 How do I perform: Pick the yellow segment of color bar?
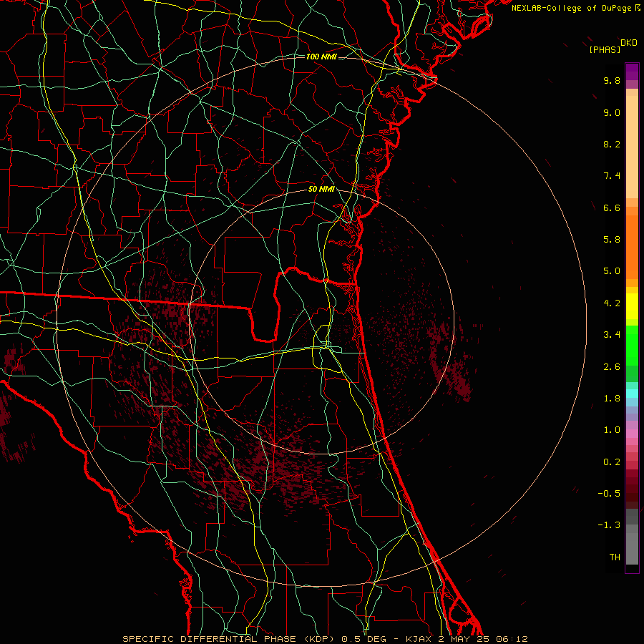[x=632, y=306]
